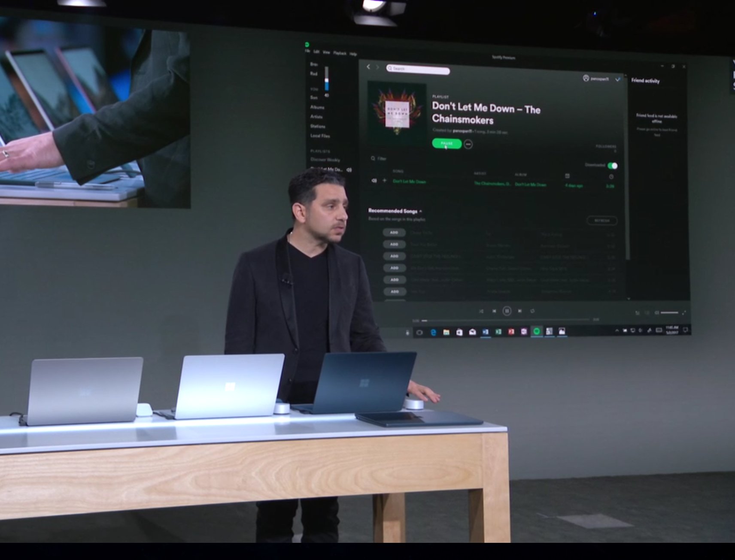
Task: Open the more options ellipsis button
Action: coord(468,145)
